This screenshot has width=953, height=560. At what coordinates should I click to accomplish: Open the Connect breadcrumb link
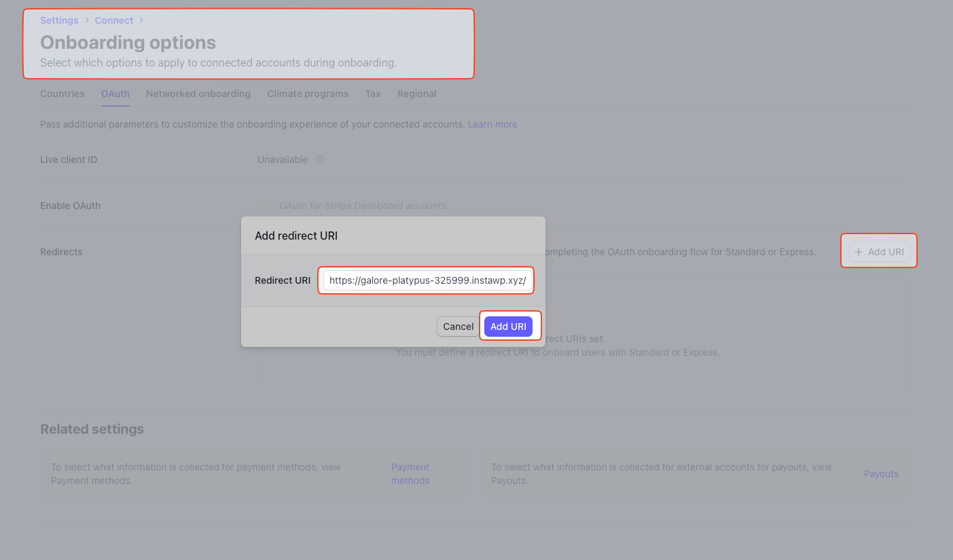click(x=114, y=20)
